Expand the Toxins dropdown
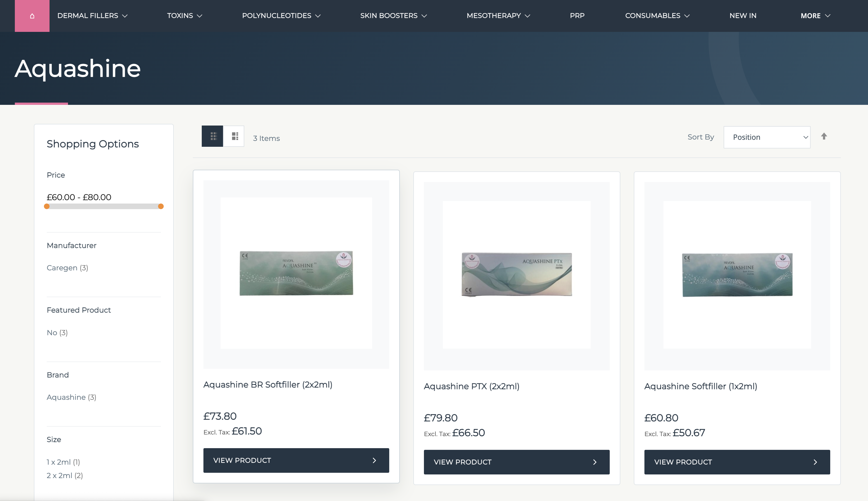868x501 pixels. point(185,16)
